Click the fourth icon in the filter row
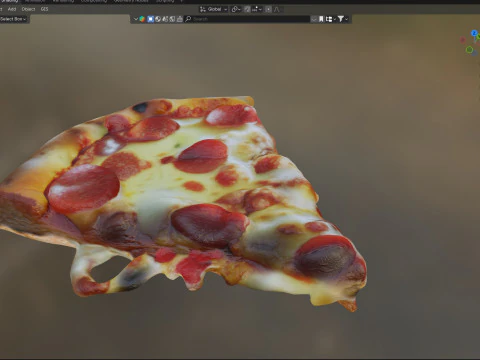Screen dimensions: 480x360 (165, 19)
